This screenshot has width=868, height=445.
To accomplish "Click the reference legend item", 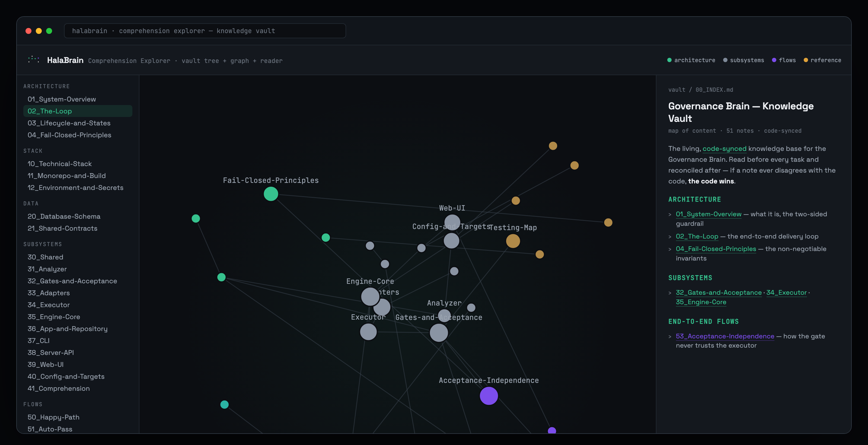I will point(822,60).
